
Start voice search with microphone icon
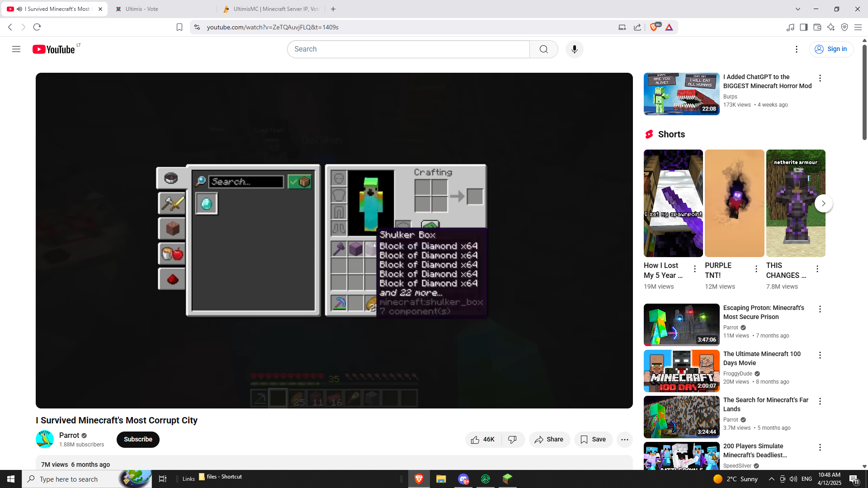click(574, 49)
